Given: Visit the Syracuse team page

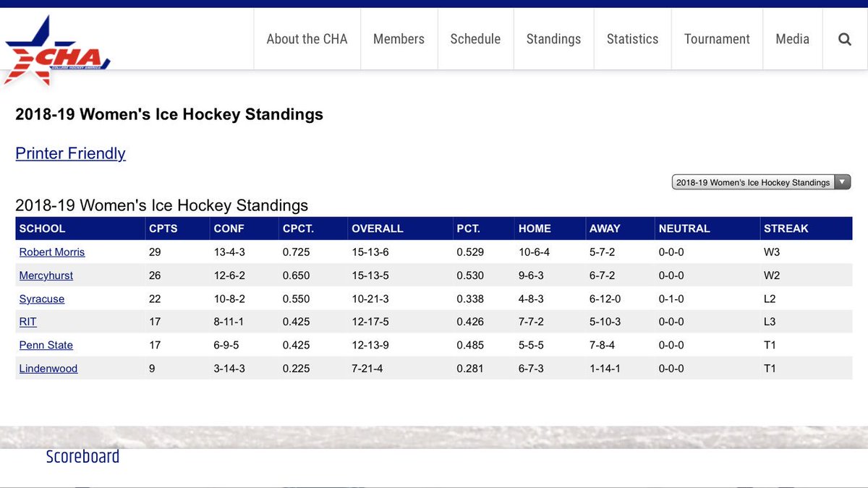Looking at the screenshot, I should point(42,299).
